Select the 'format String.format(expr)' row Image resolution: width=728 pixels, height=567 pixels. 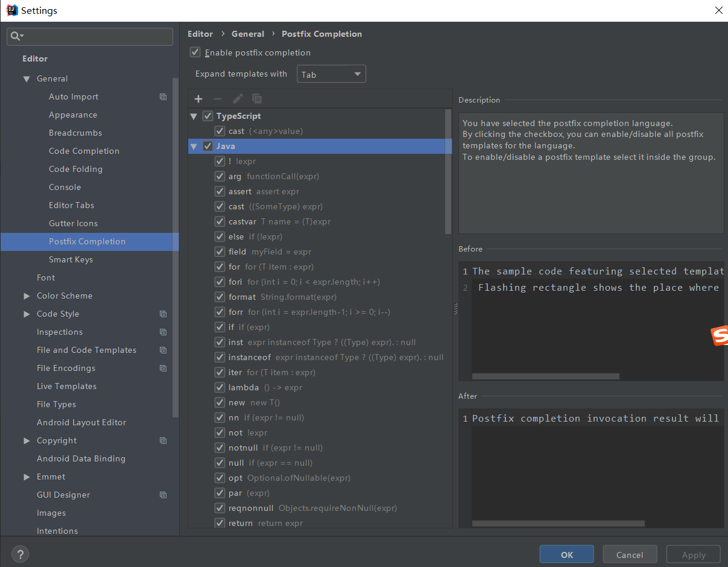320,297
